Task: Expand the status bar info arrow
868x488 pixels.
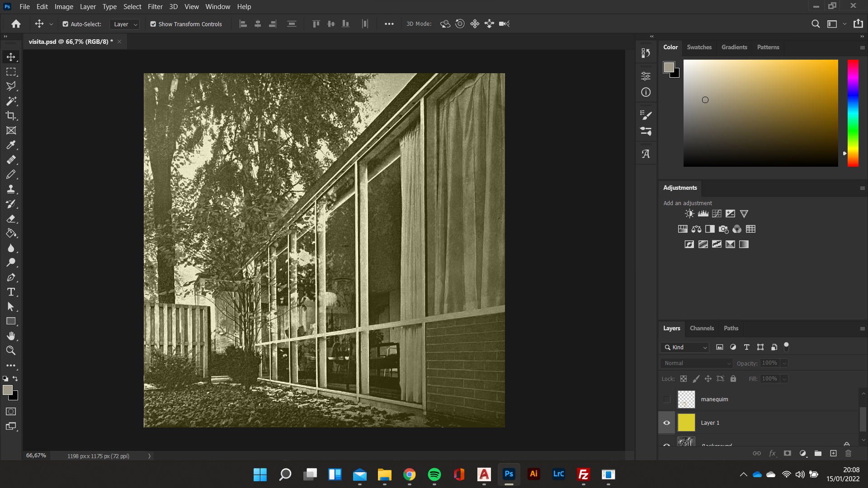Action: (x=149, y=456)
